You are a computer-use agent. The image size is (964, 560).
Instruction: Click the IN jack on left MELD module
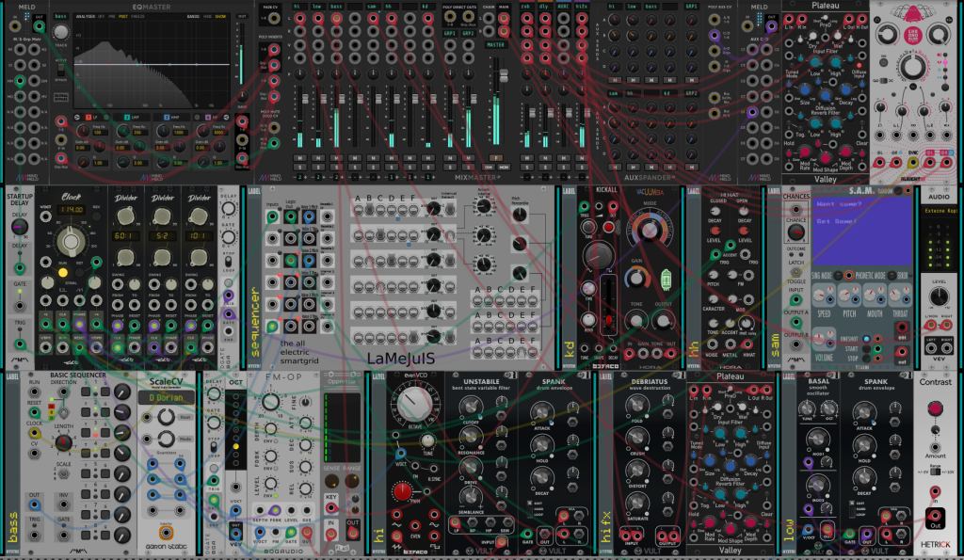pos(15,26)
